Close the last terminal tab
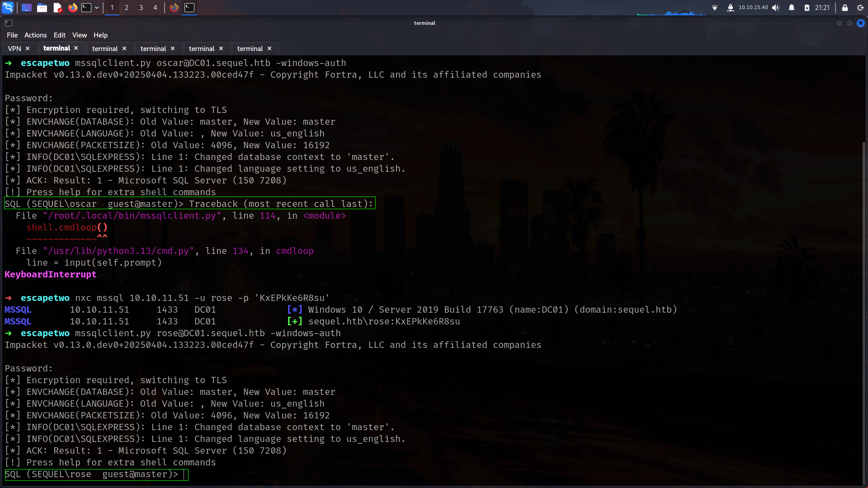The height and width of the screenshot is (488, 868). coord(269,48)
